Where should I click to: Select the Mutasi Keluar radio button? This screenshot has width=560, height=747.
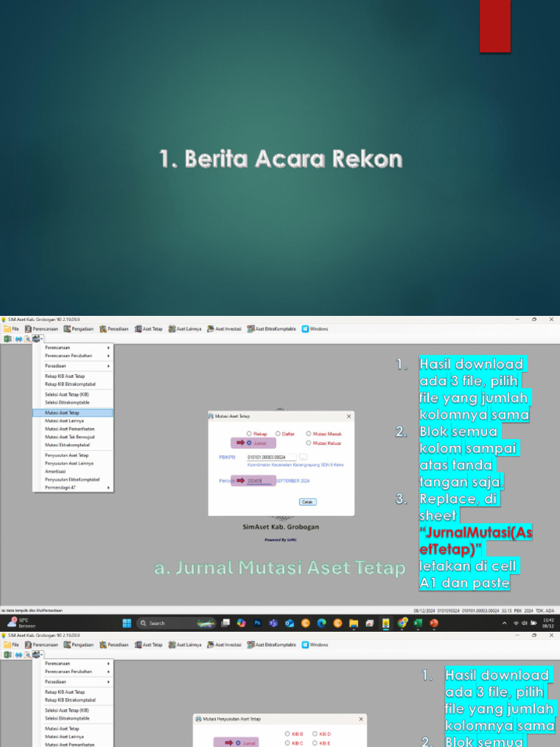(x=308, y=443)
